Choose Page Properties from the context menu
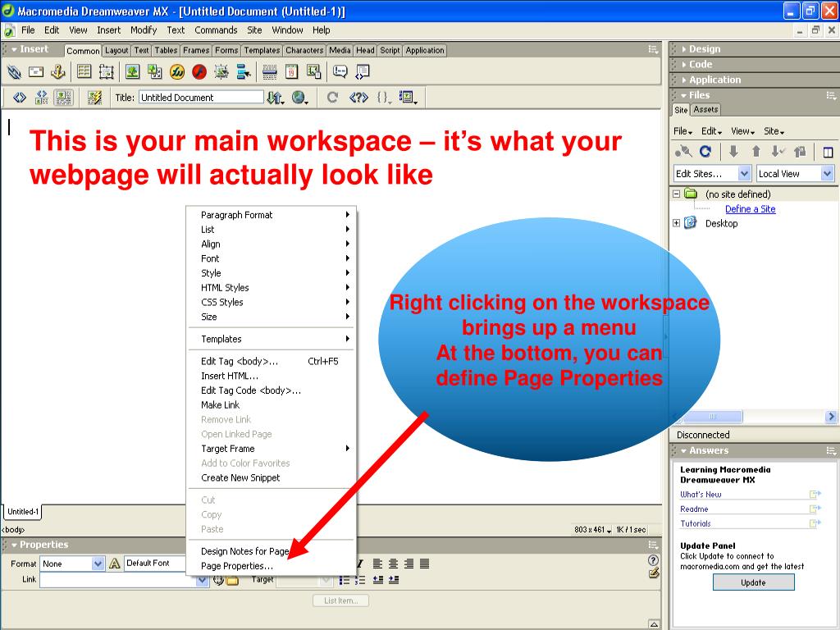This screenshot has width=840, height=630. 271,566
